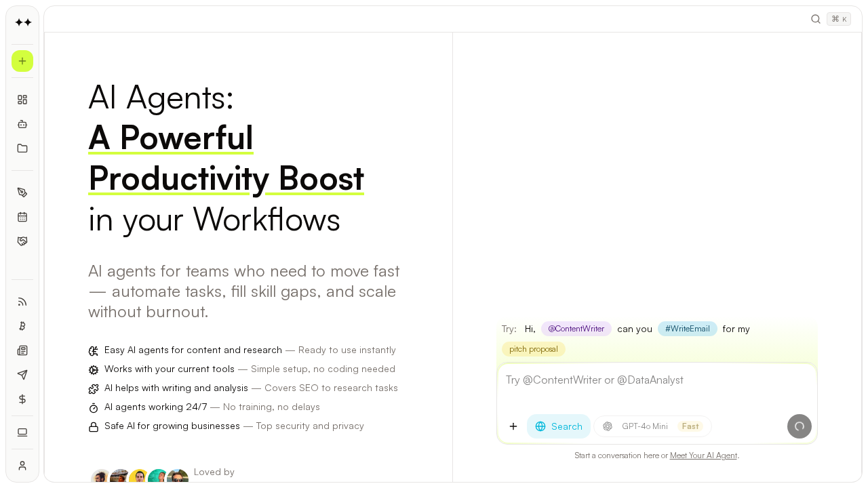Open the newspaper icon in sidebar
868x488 pixels.
pyautogui.click(x=22, y=350)
